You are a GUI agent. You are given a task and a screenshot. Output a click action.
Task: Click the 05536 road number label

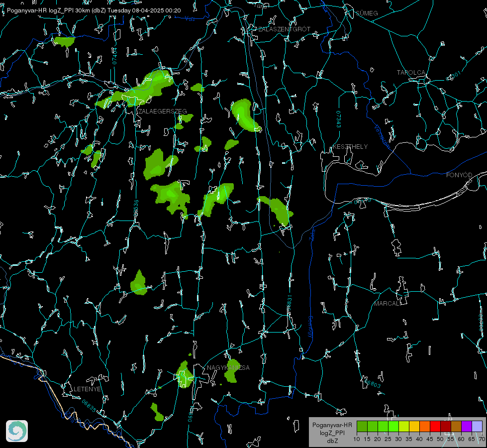click(x=136, y=208)
